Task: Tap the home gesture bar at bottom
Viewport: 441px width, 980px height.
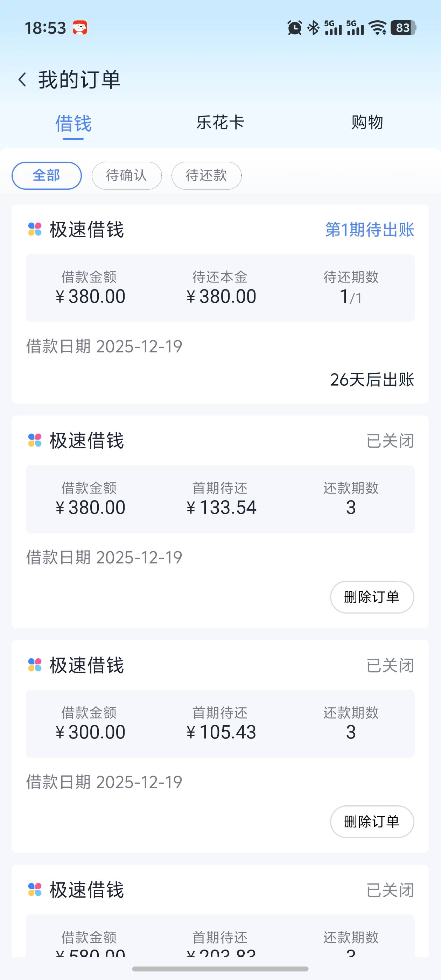Action: pos(220,968)
